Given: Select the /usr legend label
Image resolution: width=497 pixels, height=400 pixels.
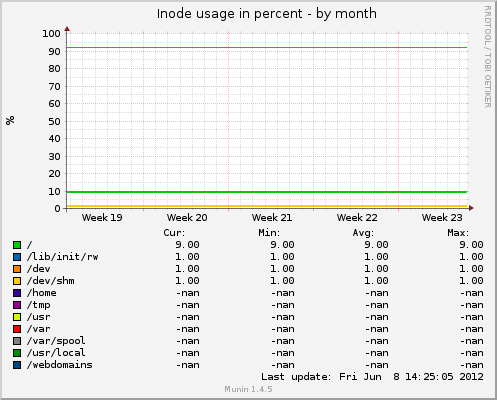Looking at the screenshot, I should pos(39,317).
